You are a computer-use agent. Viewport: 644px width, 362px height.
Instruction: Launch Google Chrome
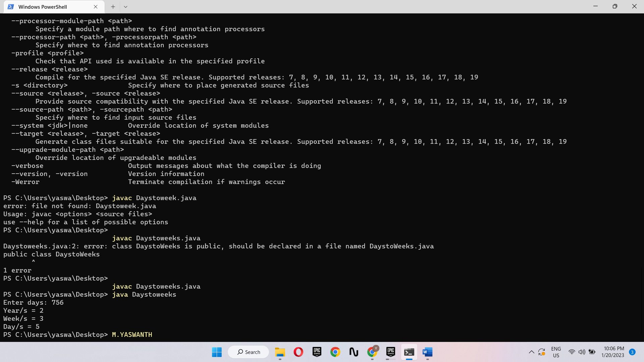click(x=335, y=352)
